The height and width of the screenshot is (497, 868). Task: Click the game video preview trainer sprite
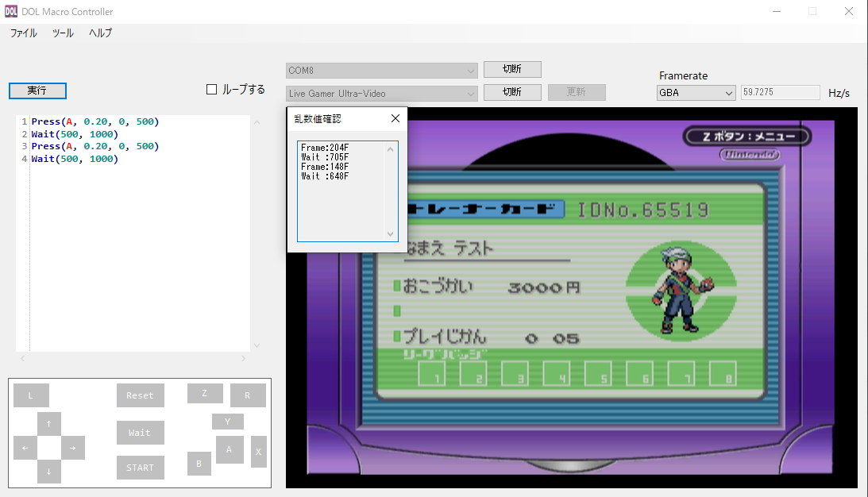pyautogui.click(x=681, y=291)
